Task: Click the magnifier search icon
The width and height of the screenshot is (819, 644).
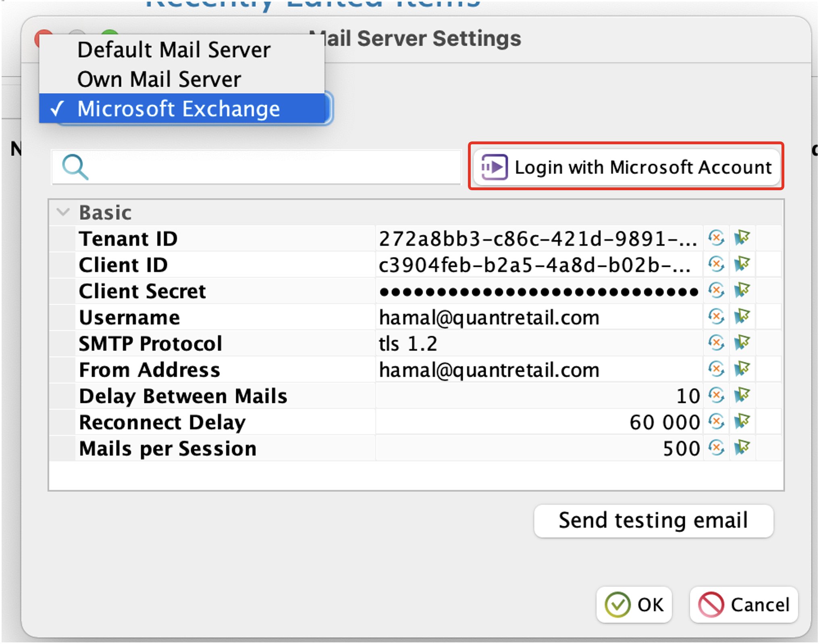Action: coord(75,166)
